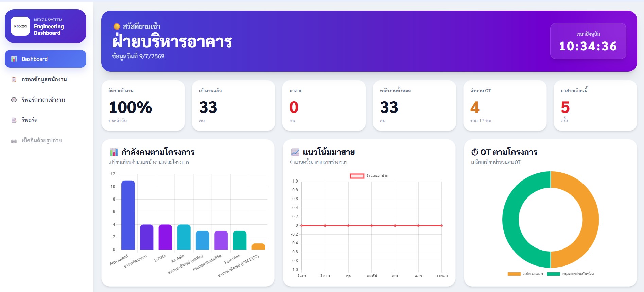Screen dimensions: 644x292
Task: Open the Dashboard menu item
Action: coord(46,59)
